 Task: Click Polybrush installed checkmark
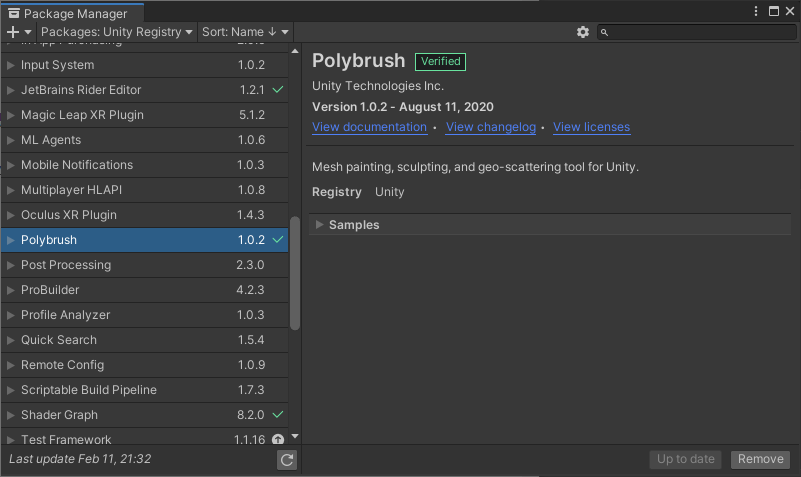pyautogui.click(x=278, y=240)
